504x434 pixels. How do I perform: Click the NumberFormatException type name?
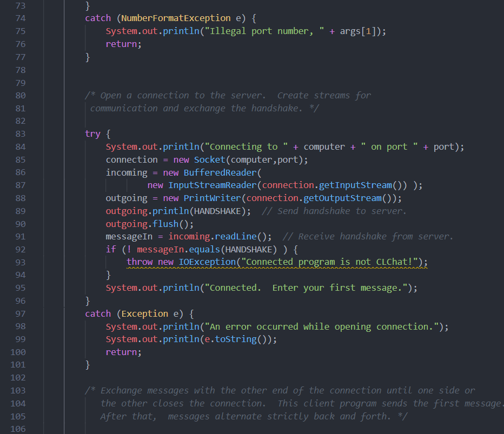176,18
